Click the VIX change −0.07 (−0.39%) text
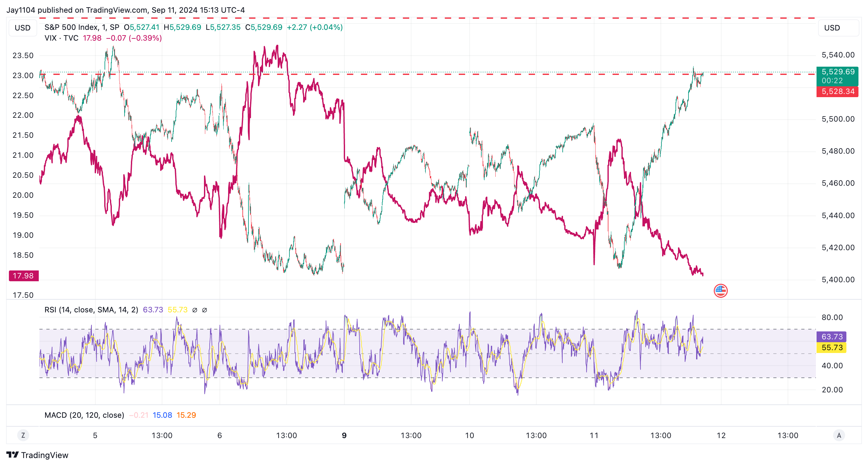Screen dimensions: 868x466 click(134, 38)
